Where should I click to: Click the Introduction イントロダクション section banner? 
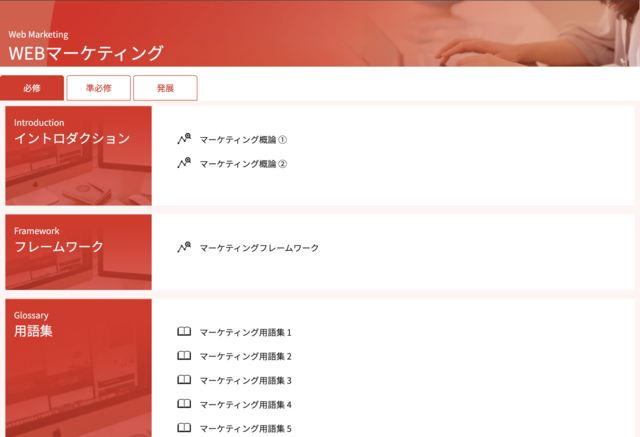coord(79,155)
